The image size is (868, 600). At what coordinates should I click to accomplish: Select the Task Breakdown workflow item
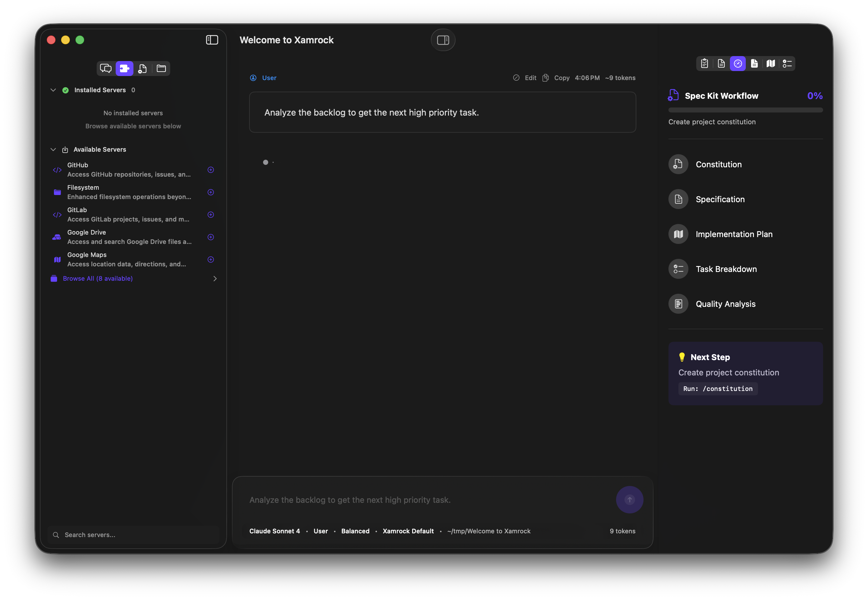click(726, 269)
